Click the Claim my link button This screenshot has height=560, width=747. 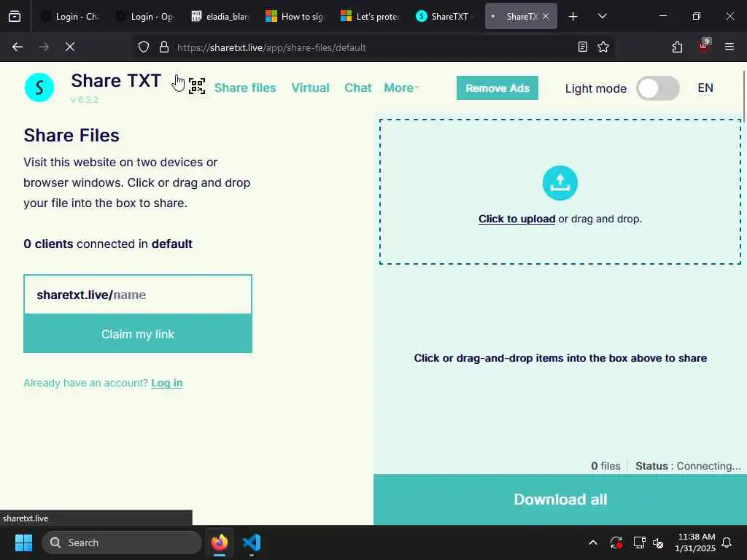[138, 334]
